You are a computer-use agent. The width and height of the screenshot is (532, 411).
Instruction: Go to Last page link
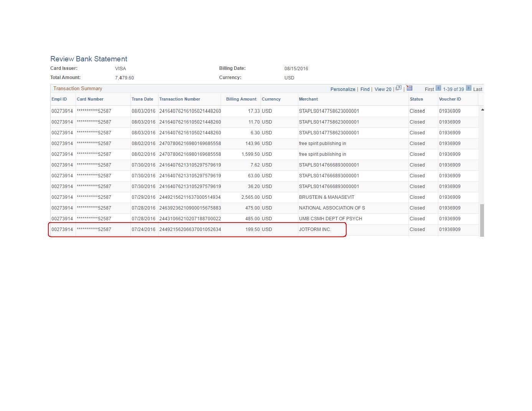477,89
